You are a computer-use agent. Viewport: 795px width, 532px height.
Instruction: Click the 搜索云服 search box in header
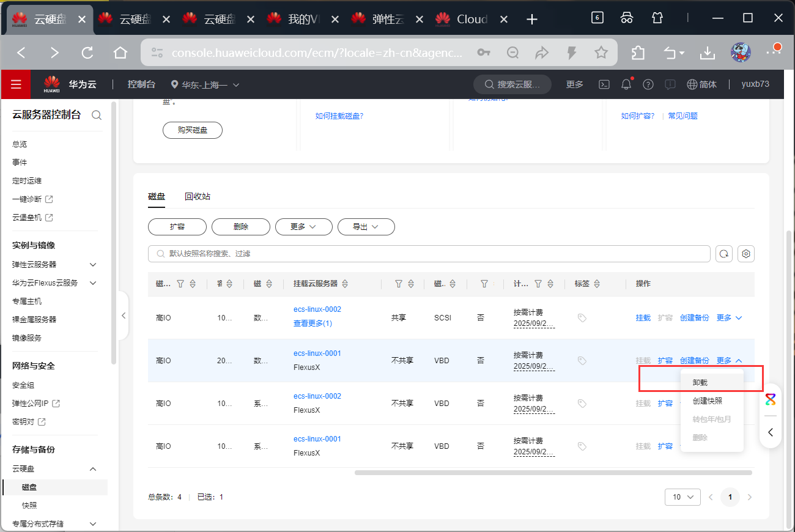click(512, 84)
